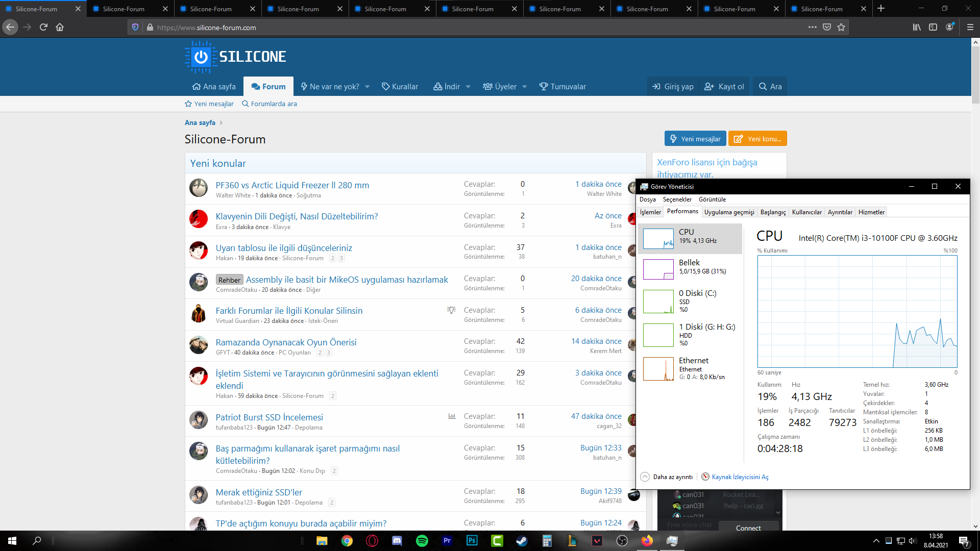Image resolution: width=980 pixels, height=551 pixels.
Task: Open page actions three-dots menu in address bar
Action: [x=813, y=28]
